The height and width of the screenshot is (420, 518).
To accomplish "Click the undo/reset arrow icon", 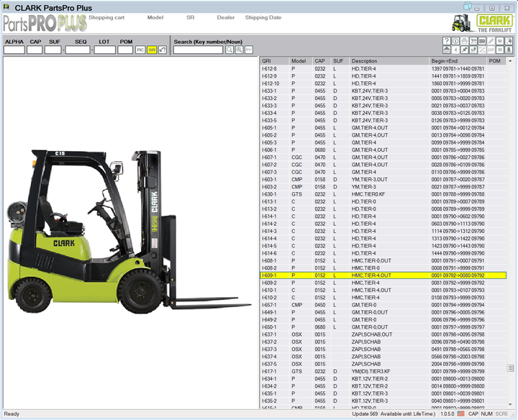I will (163, 50).
